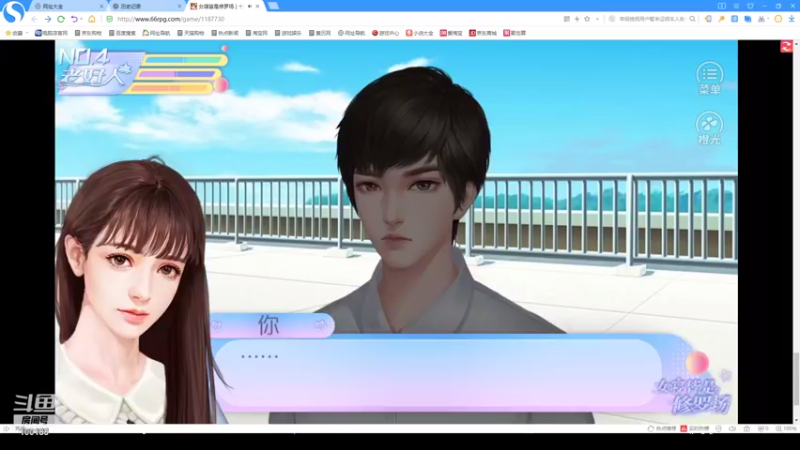Click the green status bar

[184, 60]
